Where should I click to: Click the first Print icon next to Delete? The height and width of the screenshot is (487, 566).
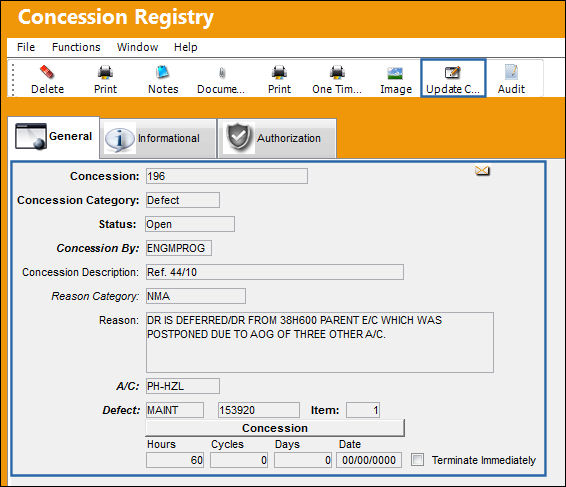[x=105, y=72]
